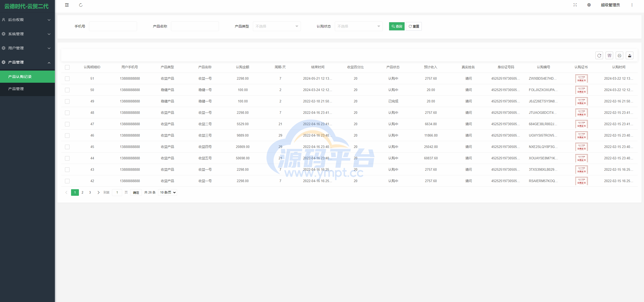Check the row with ID 51

coord(67,79)
